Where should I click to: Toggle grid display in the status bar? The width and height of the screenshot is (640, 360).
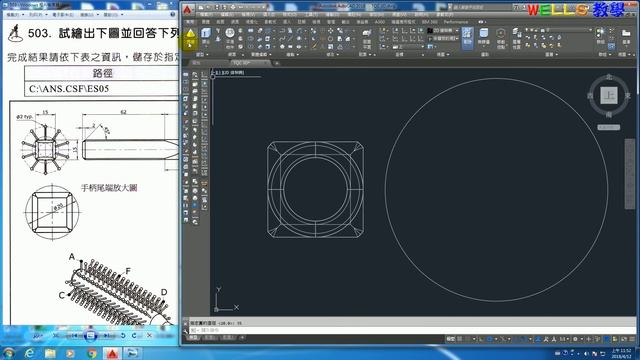click(460, 339)
